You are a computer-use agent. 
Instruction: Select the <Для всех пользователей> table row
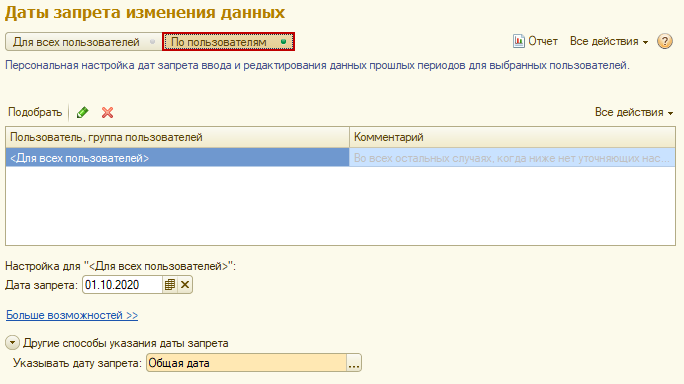[340, 158]
